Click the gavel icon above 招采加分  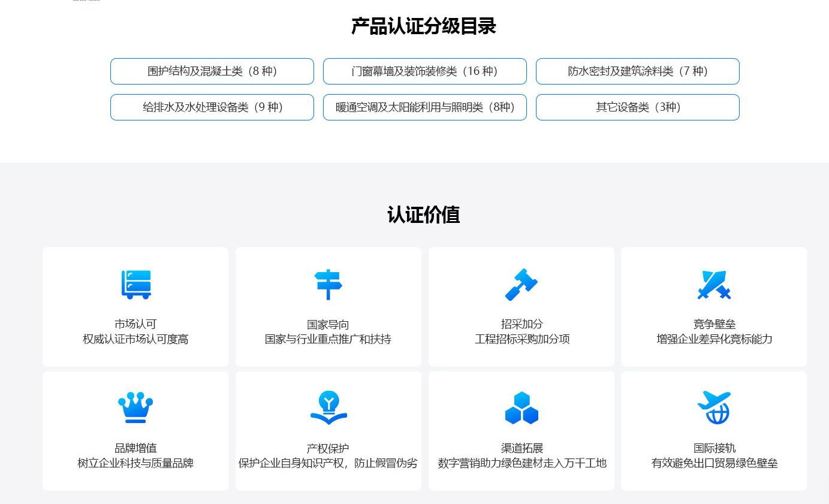click(x=521, y=284)
